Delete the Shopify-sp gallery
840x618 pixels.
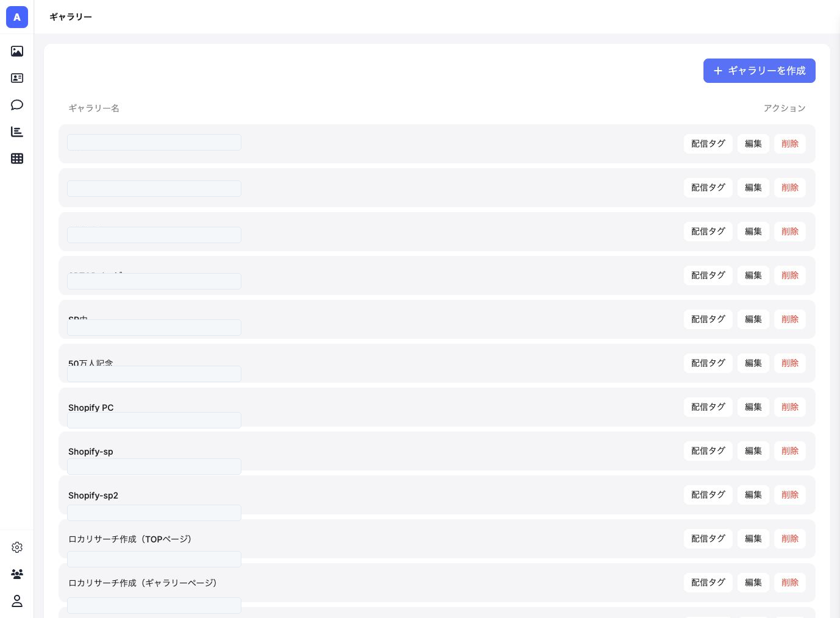tap(790, 451)
